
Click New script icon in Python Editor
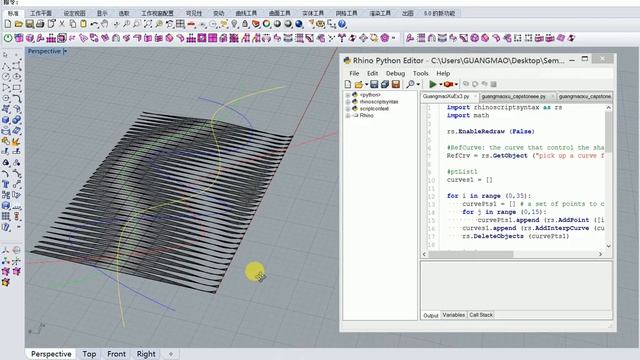point(348,84)
